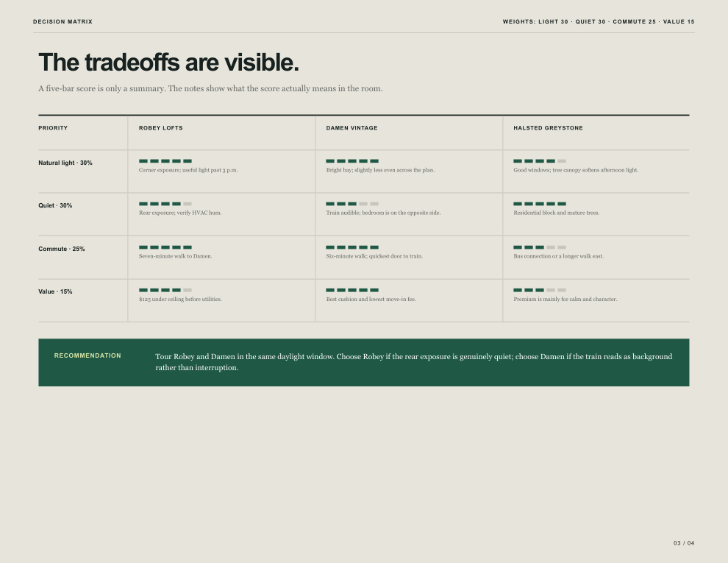Select 'Good windows; tree canopy softens' note
Viewport: 728px width, 563px height.
pos(576,170)
